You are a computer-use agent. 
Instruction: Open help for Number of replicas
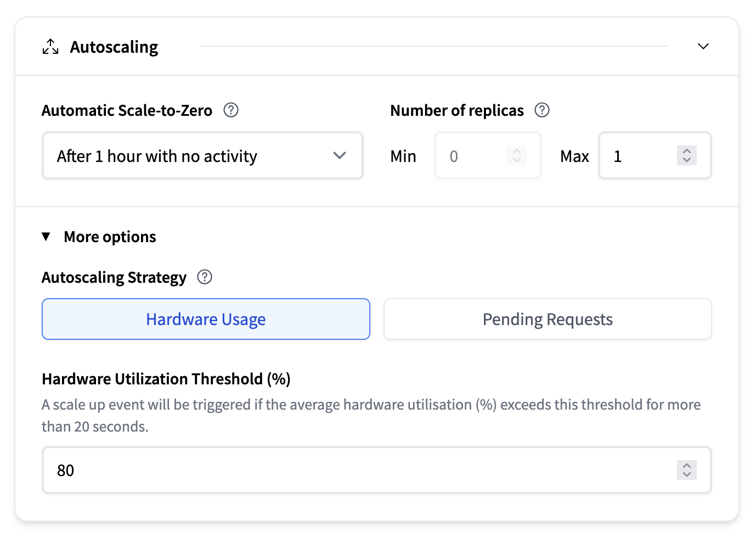click(542, 110)
